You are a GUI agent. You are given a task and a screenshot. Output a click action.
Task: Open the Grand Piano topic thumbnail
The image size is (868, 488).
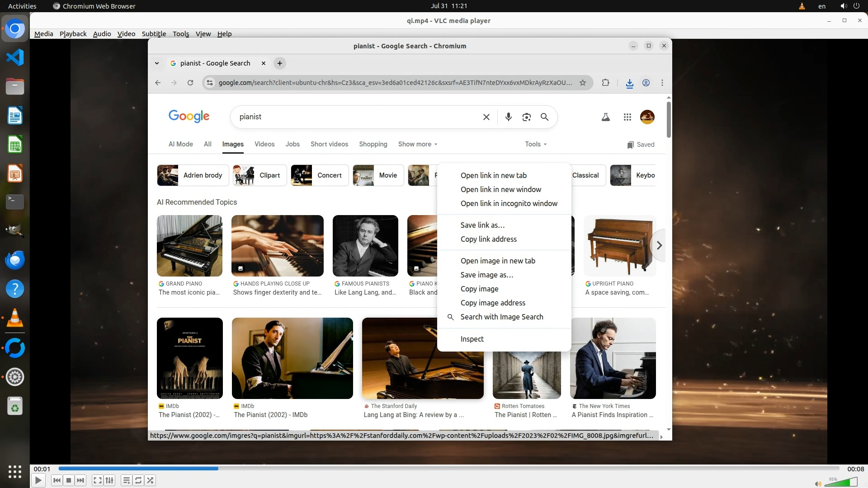pos(189,246)
